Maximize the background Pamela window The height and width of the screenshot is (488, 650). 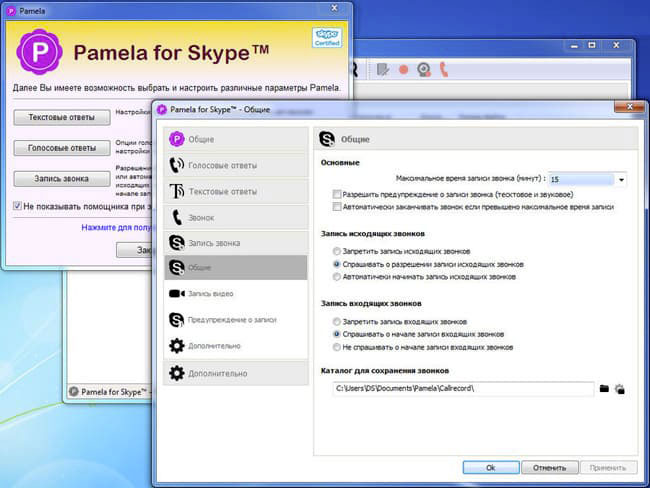coord(592,45)
